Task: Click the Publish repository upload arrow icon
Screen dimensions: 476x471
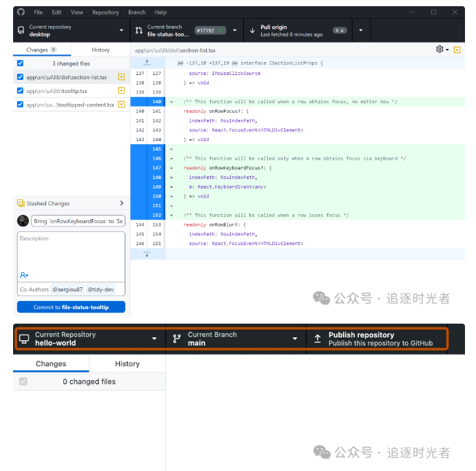Action: pos(318,339)
